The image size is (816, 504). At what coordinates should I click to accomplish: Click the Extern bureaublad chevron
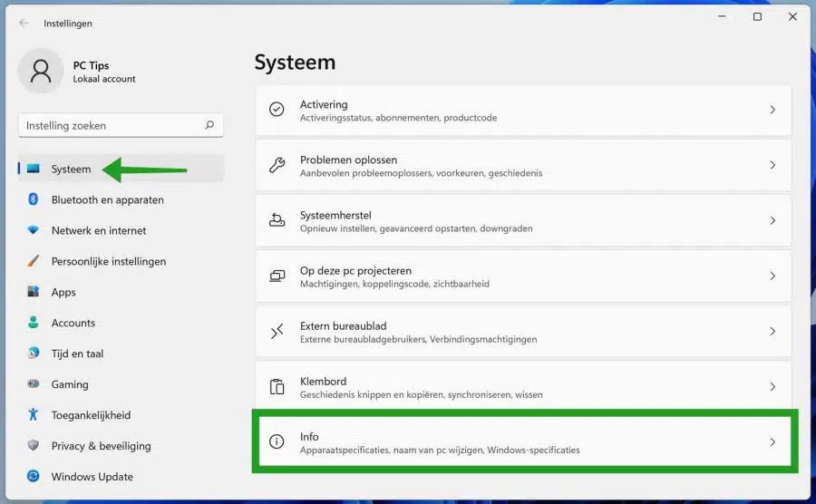pyautogui.click(x=772, y=332)
